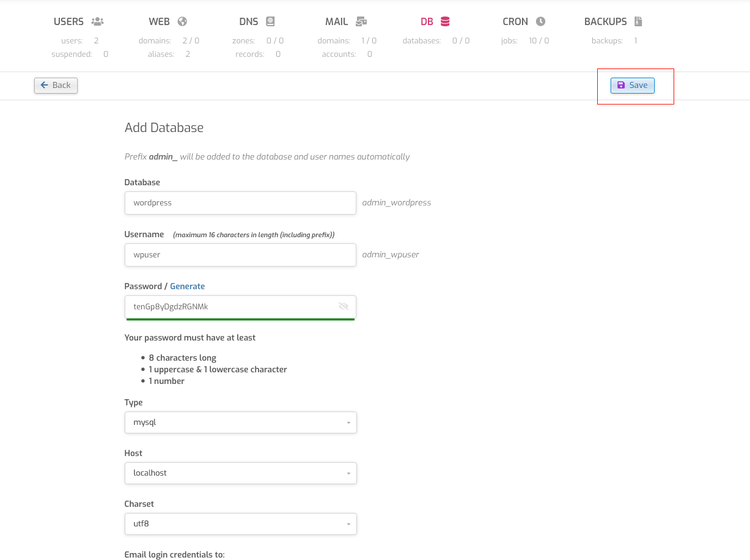The width and height of the screenshot is (750, 560).
Task: Expand the Host localhost dropdown
Action: [240, 473]
